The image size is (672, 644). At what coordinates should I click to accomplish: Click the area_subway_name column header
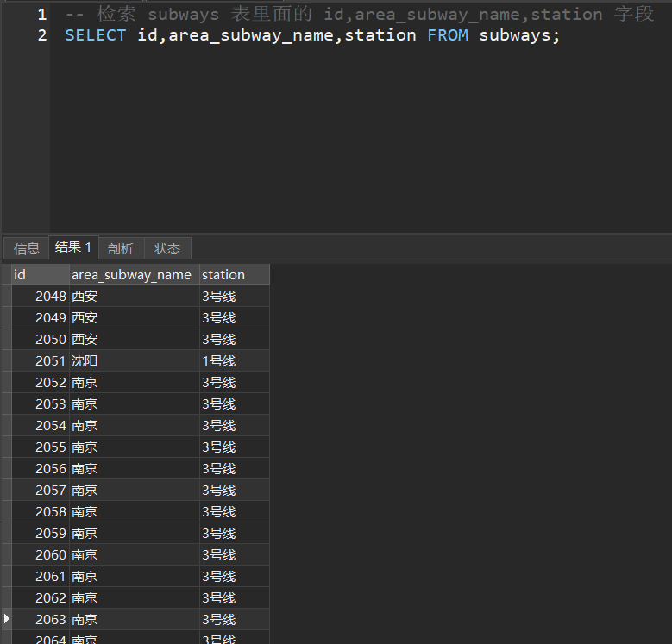coord(135,274)
